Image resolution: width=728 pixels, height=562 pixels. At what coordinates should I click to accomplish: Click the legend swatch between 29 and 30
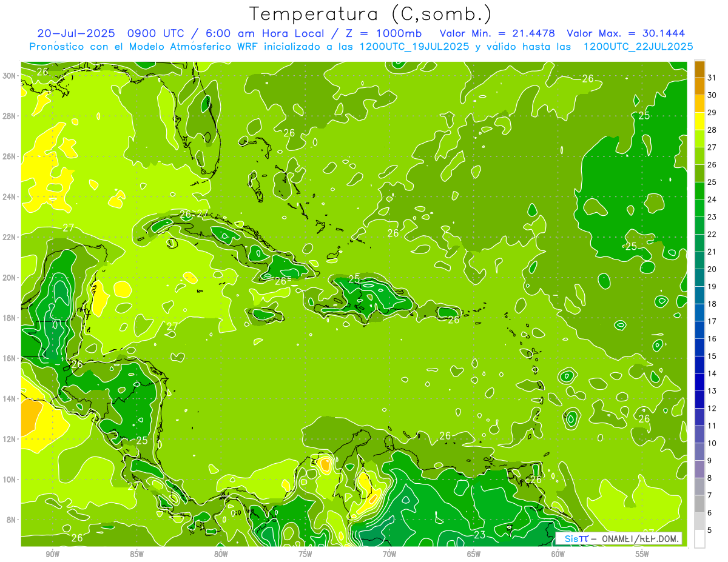click(x=699, y=104)
